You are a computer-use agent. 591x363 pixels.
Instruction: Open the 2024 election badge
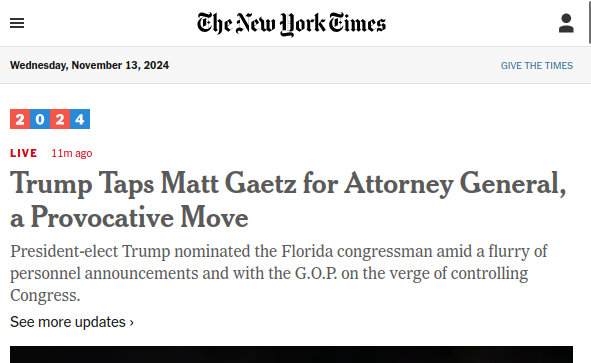(50, 119)
